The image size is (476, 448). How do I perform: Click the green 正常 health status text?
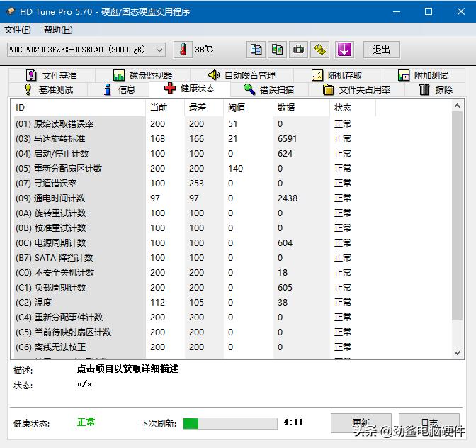click(86, 422)
